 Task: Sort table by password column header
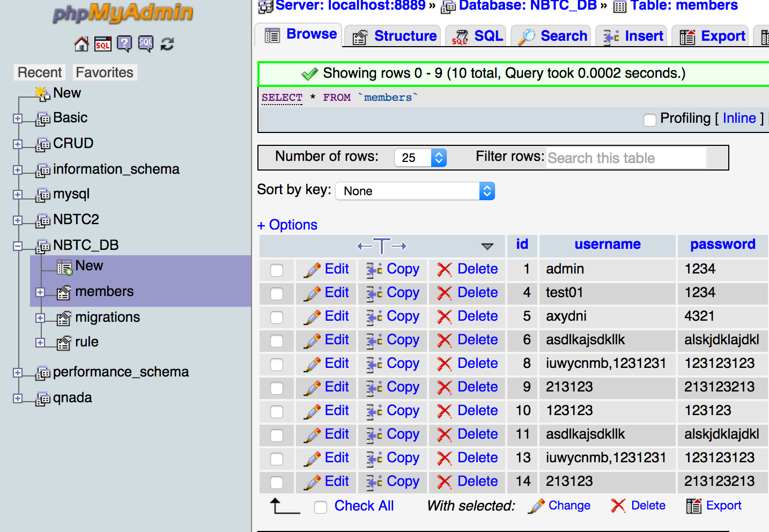pos(722,245)
